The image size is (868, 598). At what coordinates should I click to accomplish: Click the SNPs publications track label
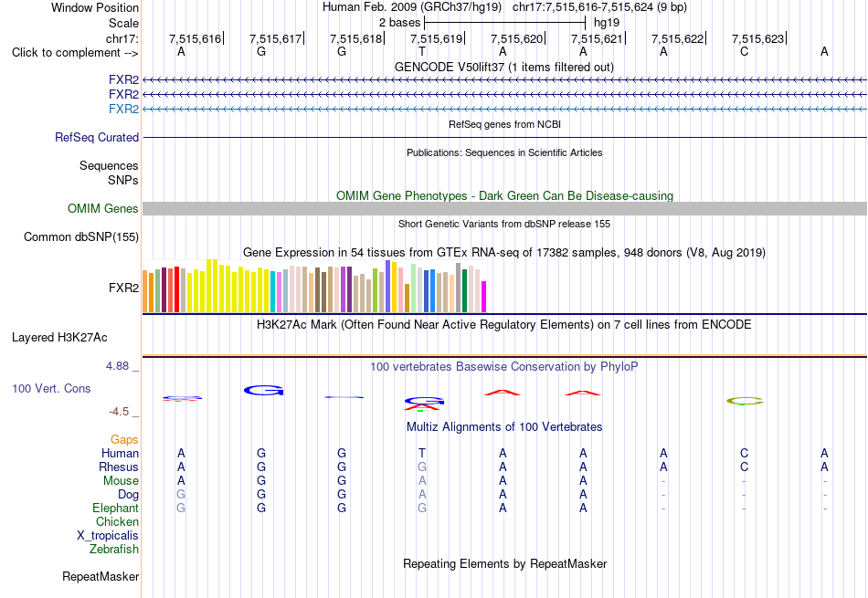click(123, 180)
